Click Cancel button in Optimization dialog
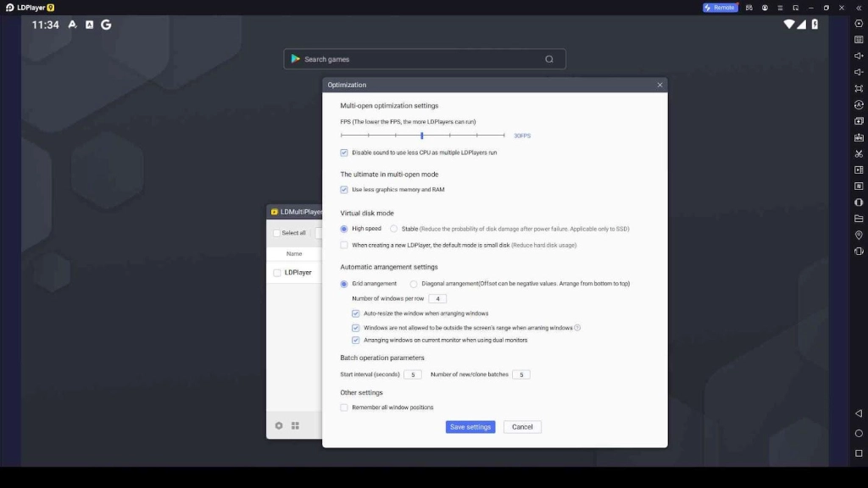Viewport: 868px width, 488px height. (522, 427)
